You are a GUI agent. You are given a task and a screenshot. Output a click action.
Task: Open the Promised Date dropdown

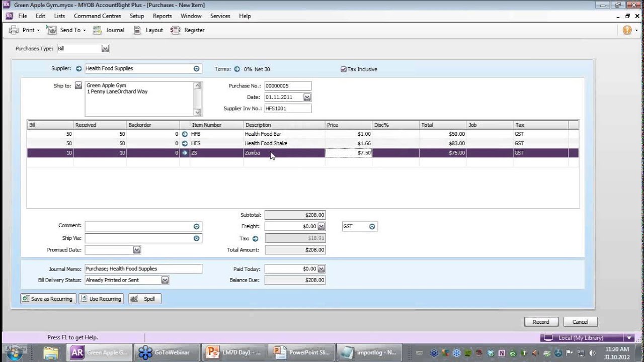coord(136,250)
